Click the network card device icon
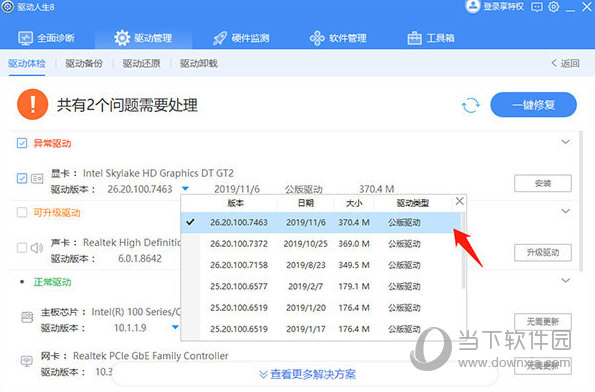Screen dimensions: 595x392 tap(27, 361)
